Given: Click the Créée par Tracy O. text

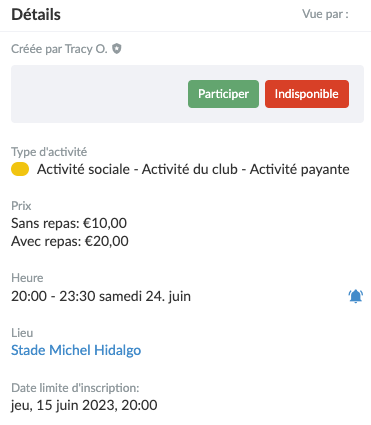Looking at the screenshot, I should click(x=59, y=49).
